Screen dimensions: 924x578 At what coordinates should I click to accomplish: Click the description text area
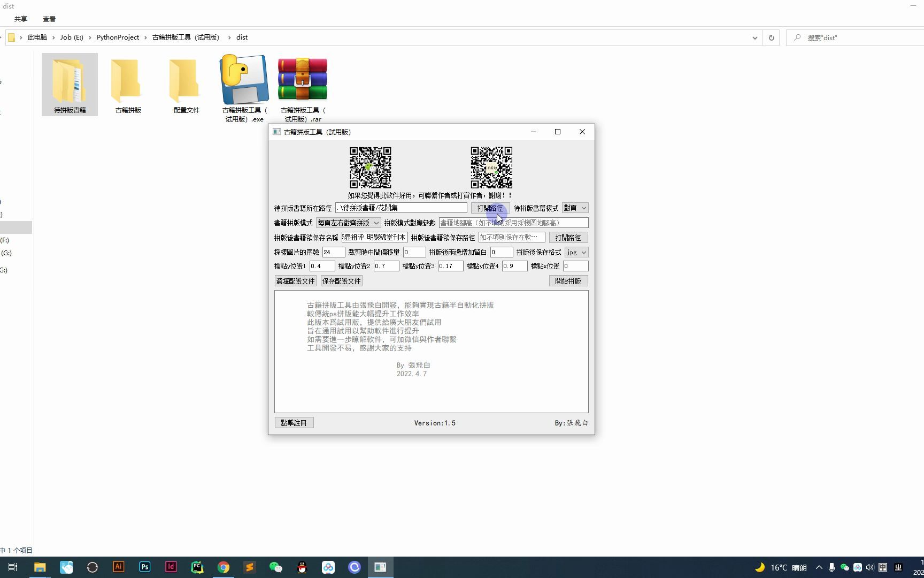point(432,352)
